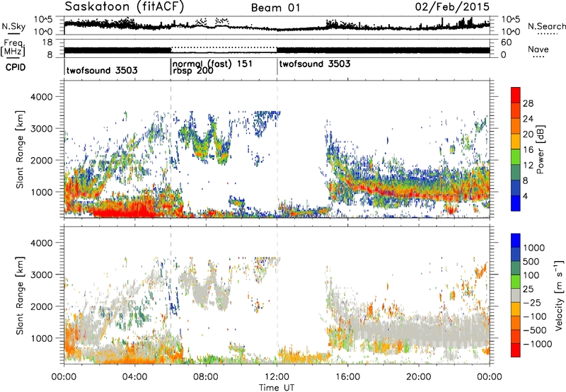Click the date '02/Feb/2015'
Screen dimensions: 566x392
click(x=452, y=7)
